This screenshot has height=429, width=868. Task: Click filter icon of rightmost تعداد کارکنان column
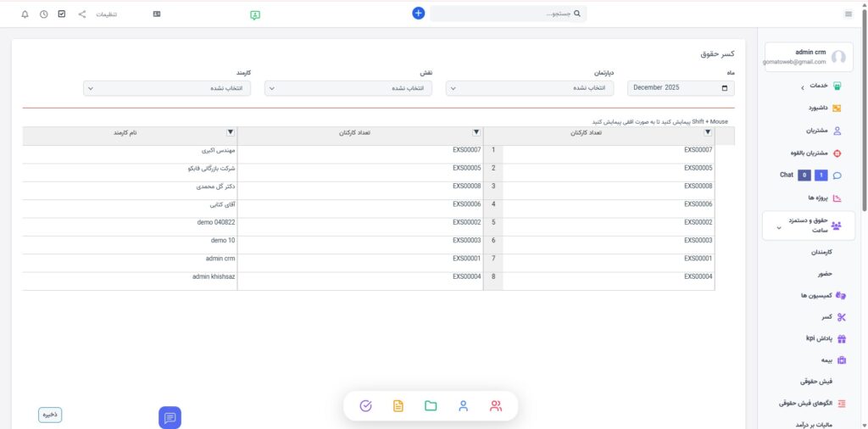coord(708,132)
